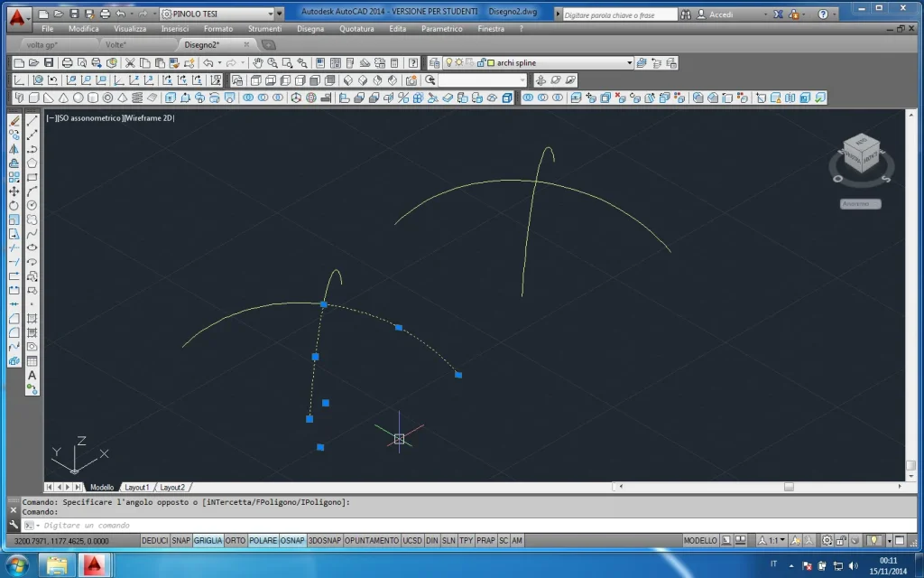This screenshot has width=924, height=578.
Task: Pick the Multiline Text tool
Action: pyautogui.click(x=32, y=375)
